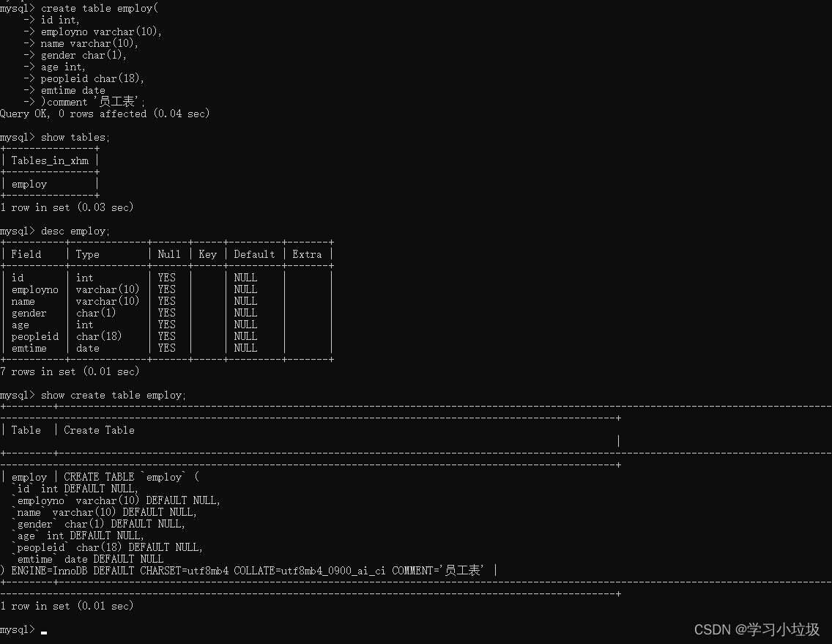Click the Extra column header
832x644 pixels.
point(307,253)
